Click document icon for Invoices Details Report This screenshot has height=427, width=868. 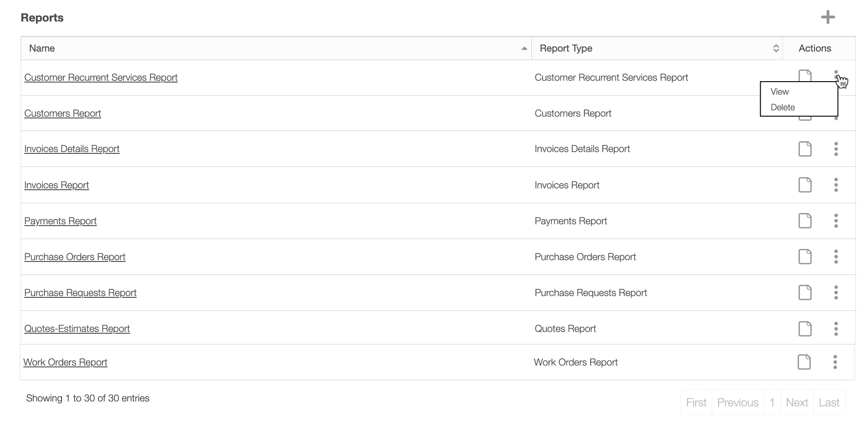(x=805, y=149)
